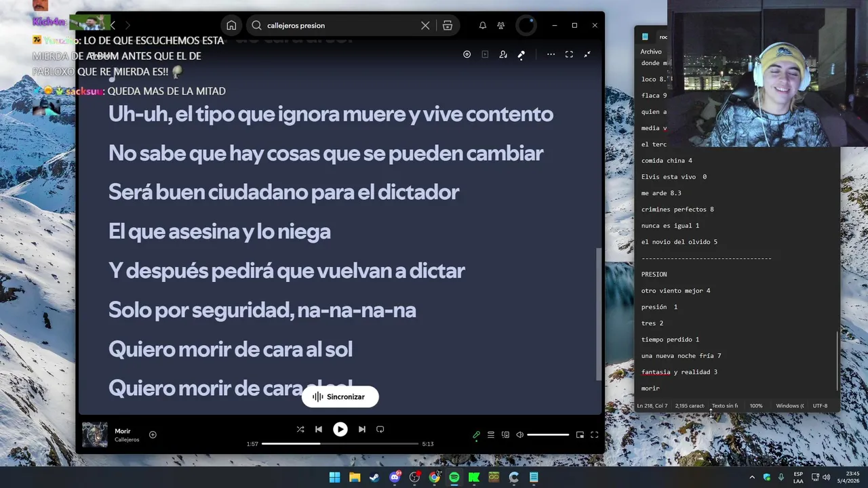Screen dimensions: 868x488
Task: Click Notepad vertical scrollbar
Action: [837, 361]
